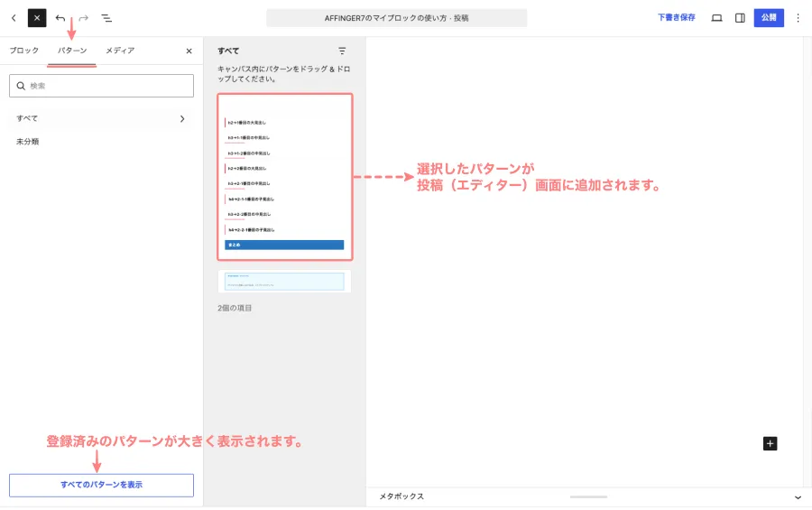812x510 pixels.
Task: Expand the すべて pattern category
Action: (x=101, y=118)
